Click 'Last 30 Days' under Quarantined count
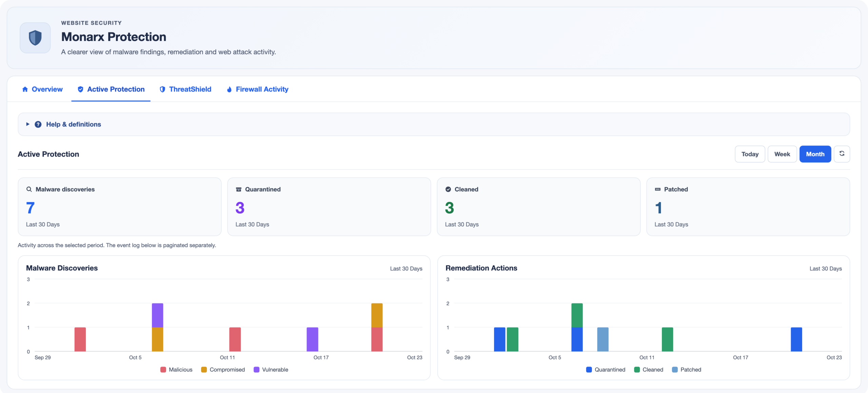868x393 pixels. [x=252, y=224]
